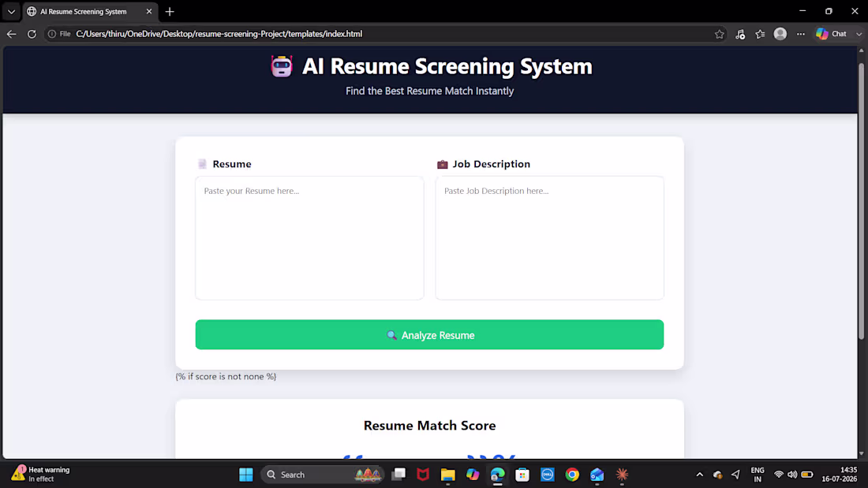Click the '{% if score is not none %}' text
The height and width of the screenshot is (488, 868).
pyautogui.click(x=226, y=376)
